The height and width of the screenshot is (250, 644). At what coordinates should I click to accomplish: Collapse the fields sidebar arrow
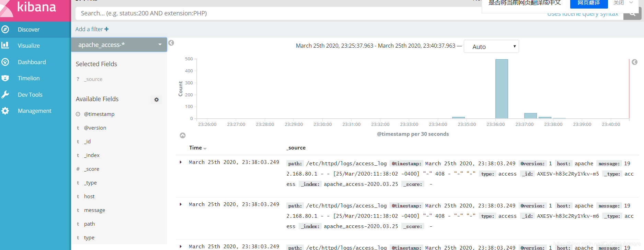[x=171, y=43]
